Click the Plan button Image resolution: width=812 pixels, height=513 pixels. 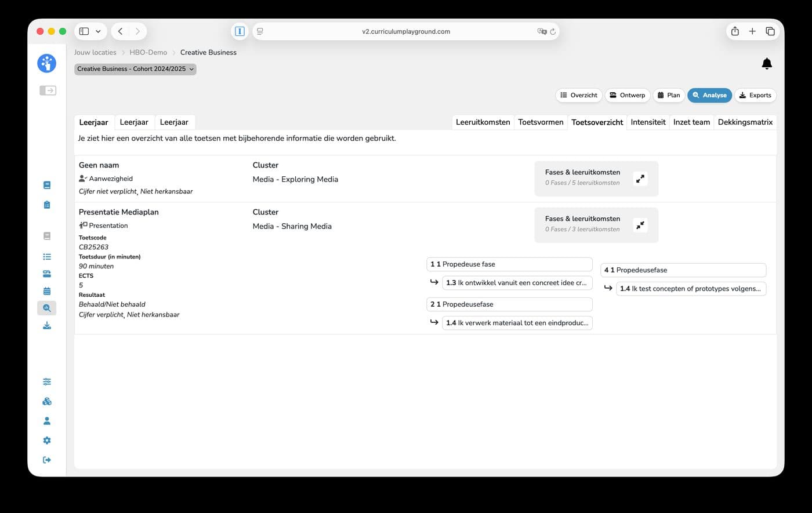(x=669, y=95)
